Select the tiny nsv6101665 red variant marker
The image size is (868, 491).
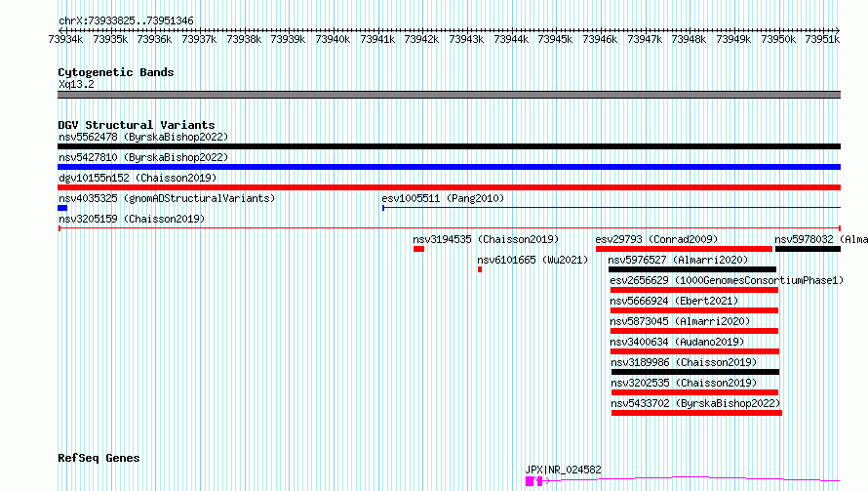(x=480, y=269)
